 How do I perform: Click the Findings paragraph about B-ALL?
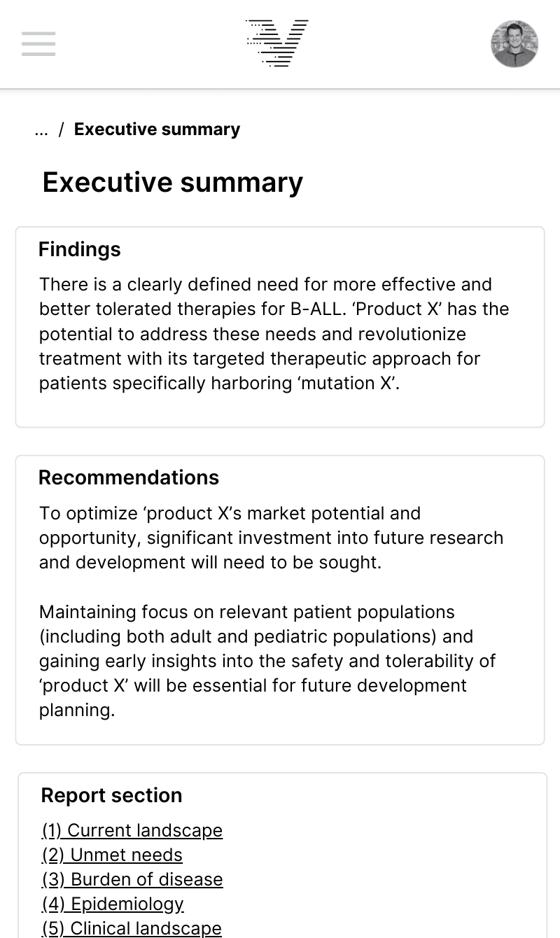click(274, 333)
